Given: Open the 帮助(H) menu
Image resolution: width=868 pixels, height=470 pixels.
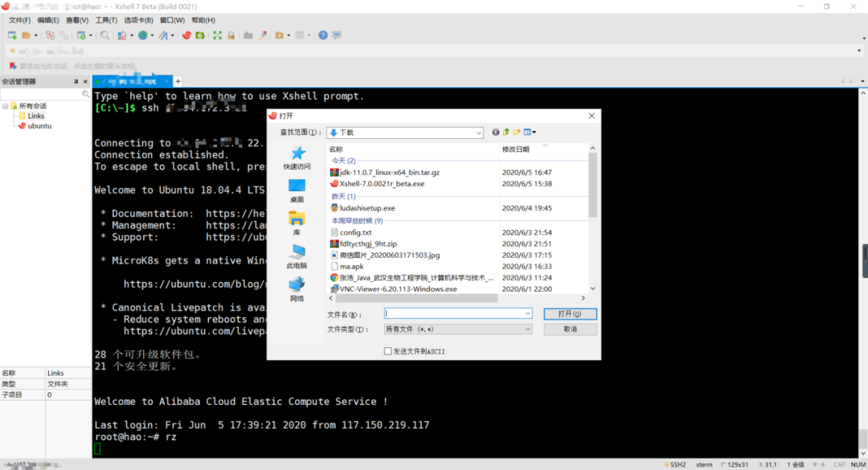Looking at the screenshot, I should 203,20.
